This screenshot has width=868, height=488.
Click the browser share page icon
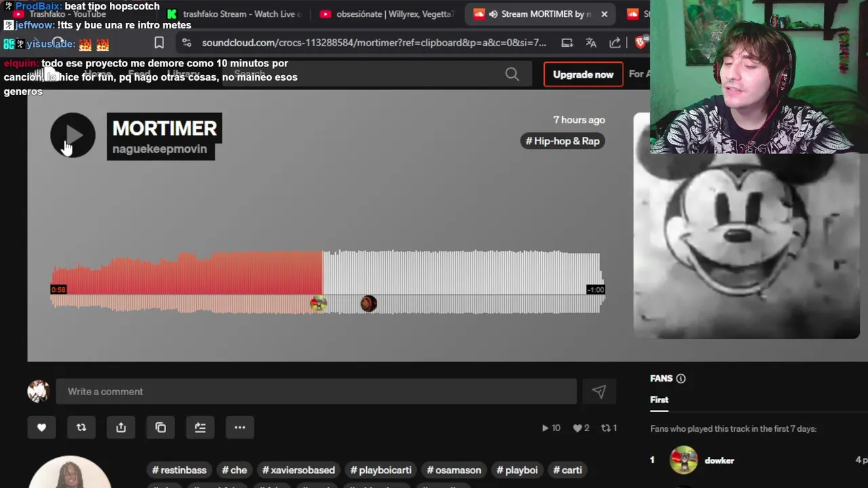click(x=614, y=43)
